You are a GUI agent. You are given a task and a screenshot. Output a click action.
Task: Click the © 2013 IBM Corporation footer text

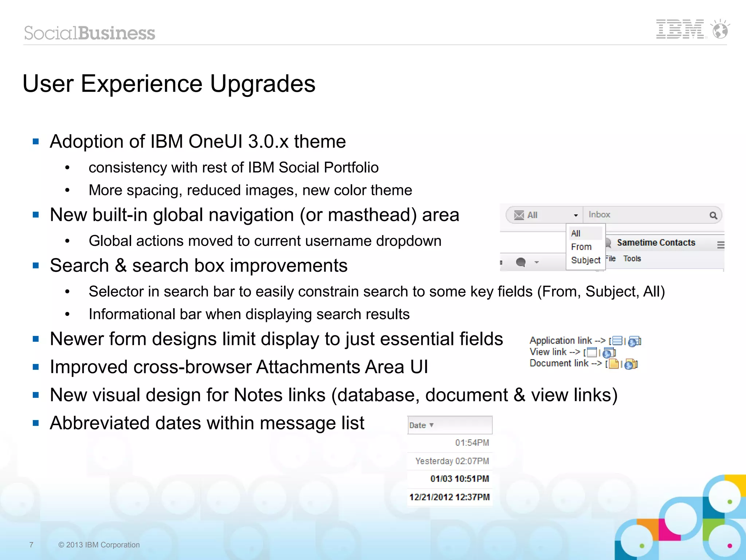(99, 545)
